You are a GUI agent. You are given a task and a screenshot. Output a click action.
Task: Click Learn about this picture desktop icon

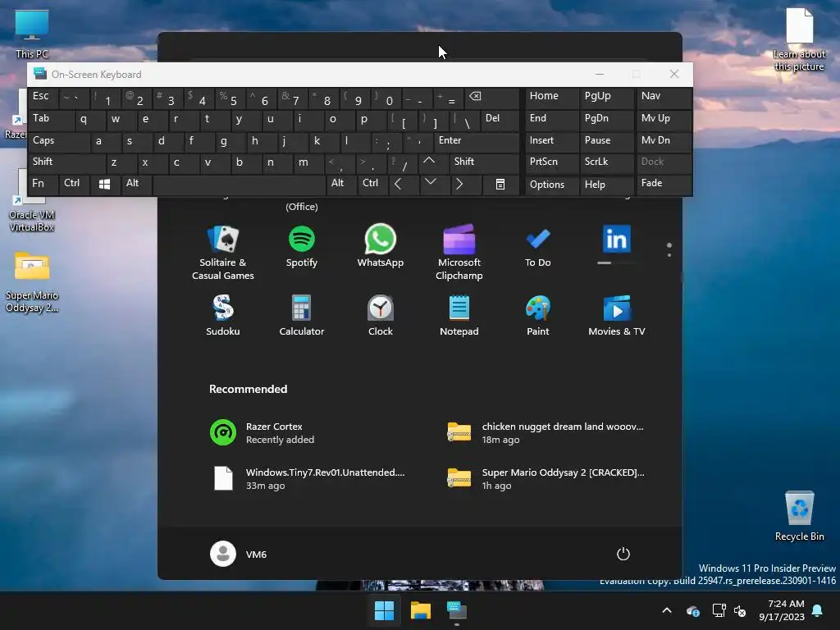(x=799, y=39)
